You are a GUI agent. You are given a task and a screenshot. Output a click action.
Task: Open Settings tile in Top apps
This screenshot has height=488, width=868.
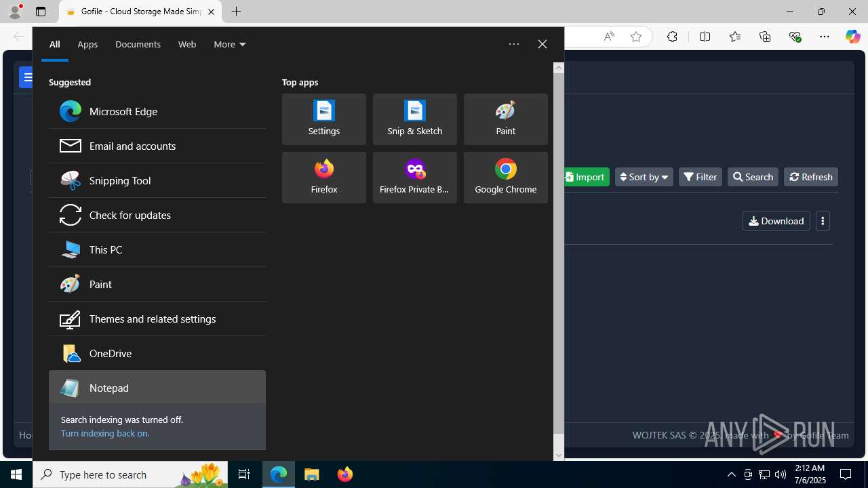(324, 119)
